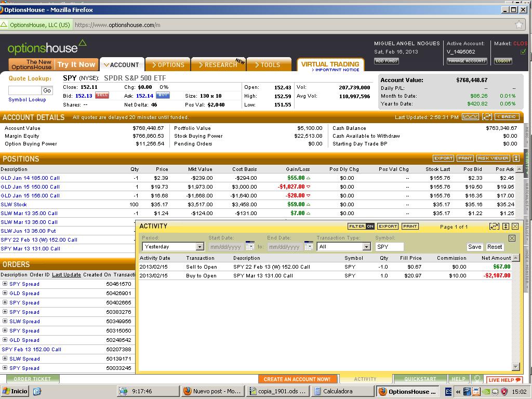Switch to the RESEARCH tab

pyautogui.click(x=218, y=65)
